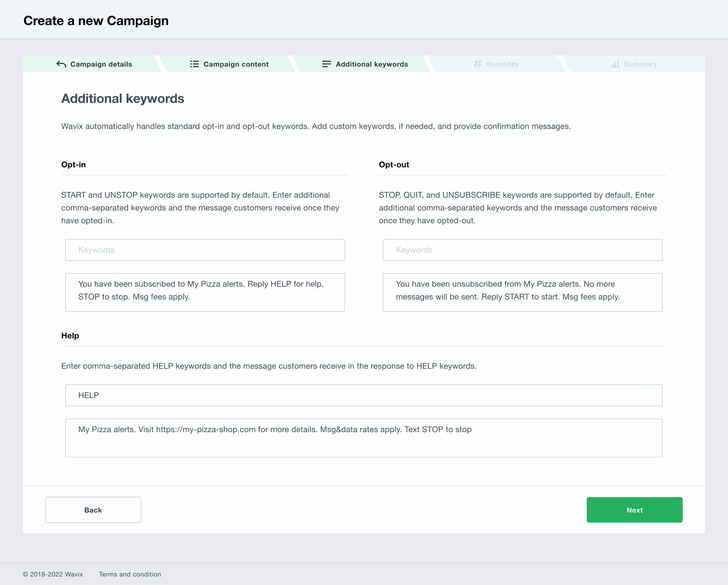
Task: Click the back navigation arrow icon
Action: point(62,64)
